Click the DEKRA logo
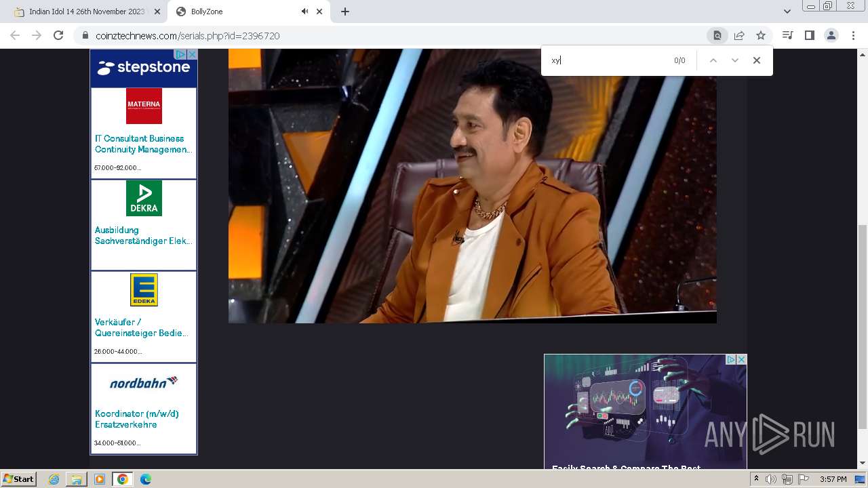 (x=144, y=198)
